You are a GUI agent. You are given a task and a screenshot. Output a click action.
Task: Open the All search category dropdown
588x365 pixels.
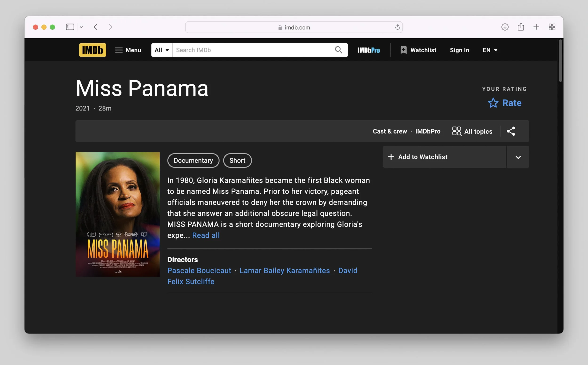point(162,50)
